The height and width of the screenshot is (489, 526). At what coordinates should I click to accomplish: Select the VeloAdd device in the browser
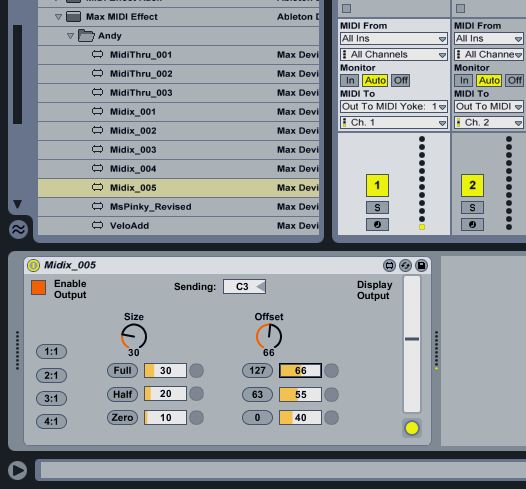(178, 226)
